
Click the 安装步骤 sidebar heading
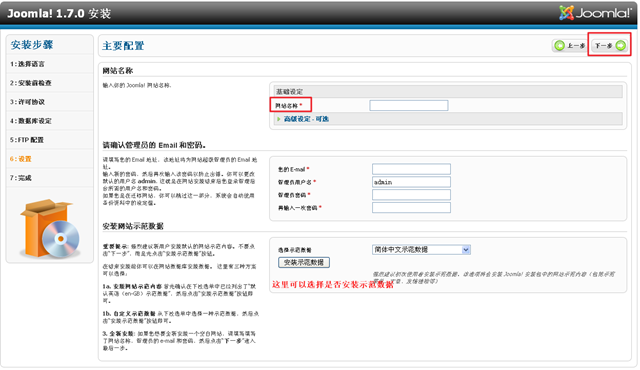(32, 45)
